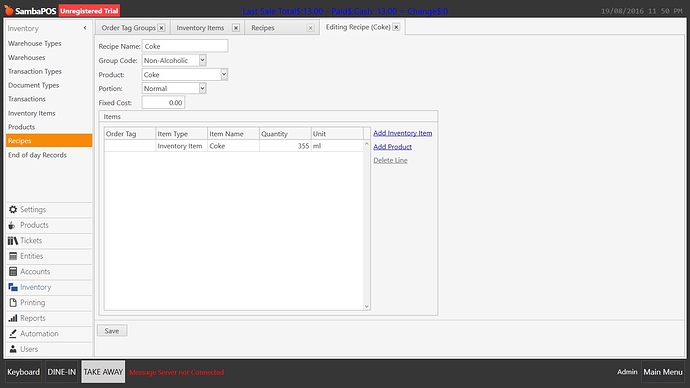Click the Settings gear icon

(13, 209)
